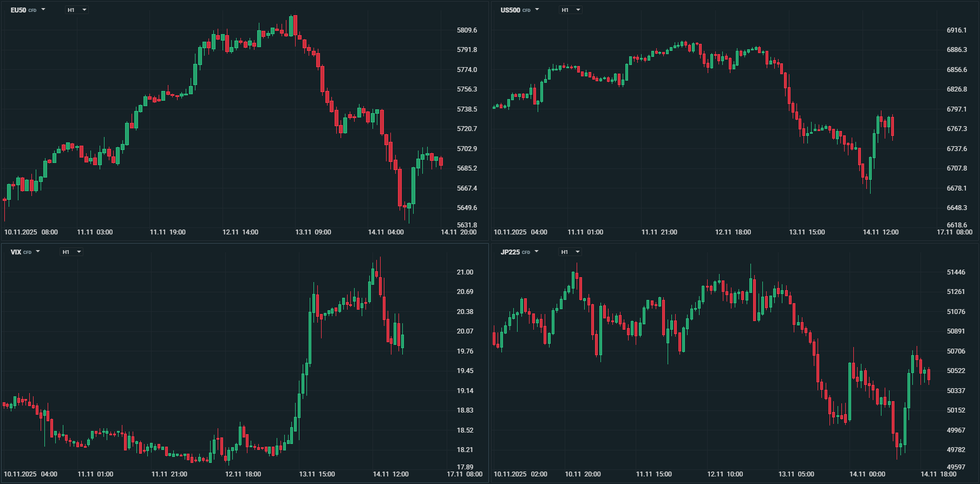
Task: Click 49597 on the JP225 price axis
Action: 956,467
